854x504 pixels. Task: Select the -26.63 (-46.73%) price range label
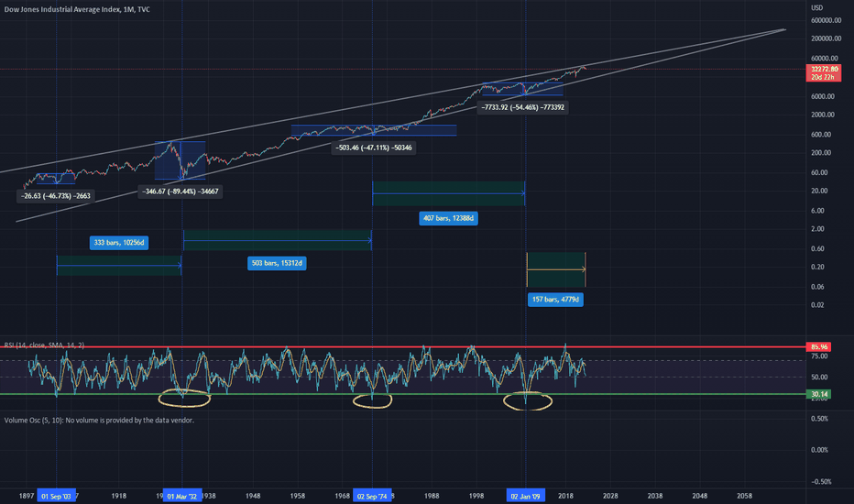pos(56,196)
